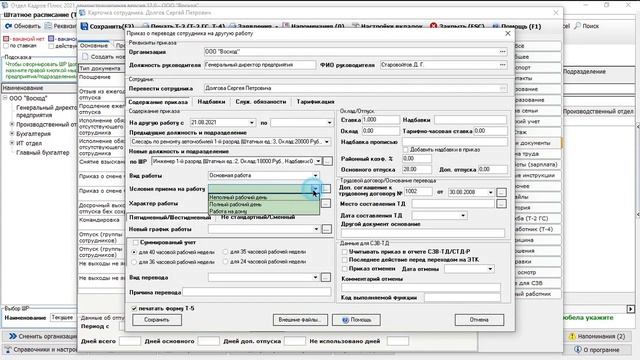Select для 40 часовой рабочей недели radio

coord(134,252)
